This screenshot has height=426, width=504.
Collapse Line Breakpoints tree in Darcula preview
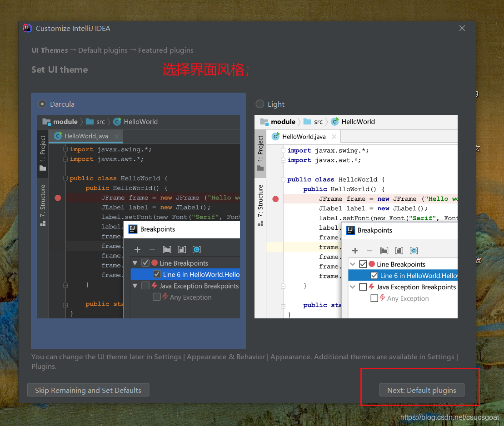pos(135,263)
